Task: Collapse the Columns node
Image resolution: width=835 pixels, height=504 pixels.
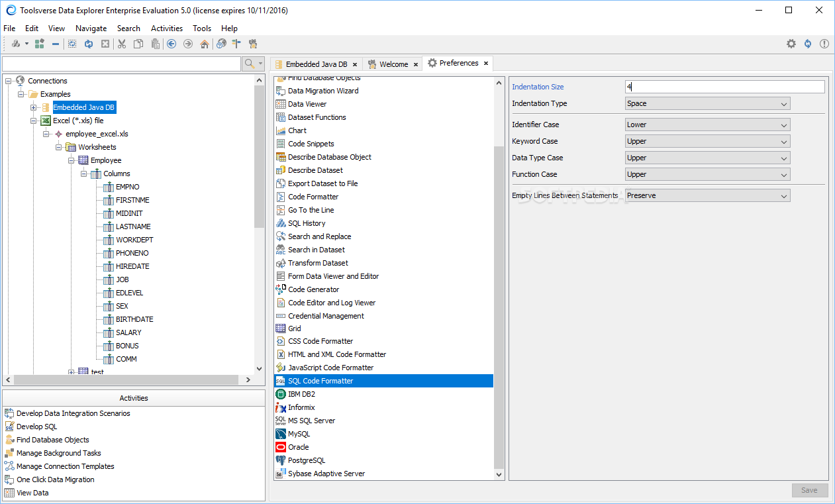Action: coord(84,174)
